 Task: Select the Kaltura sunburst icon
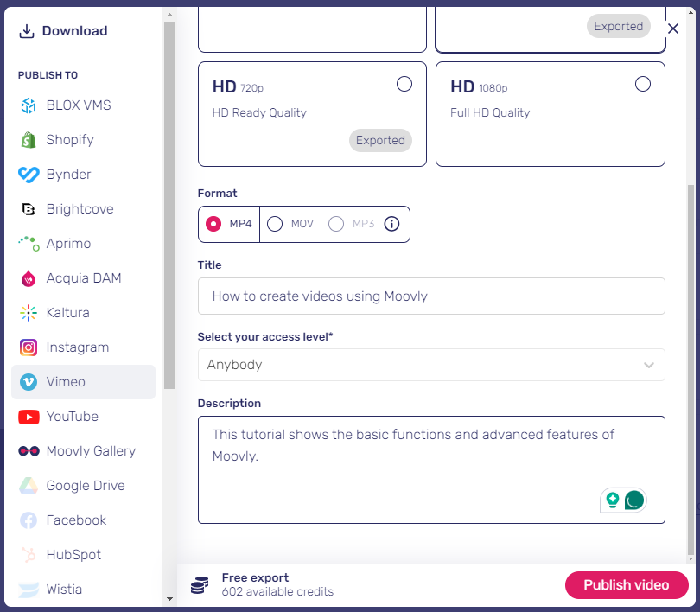pos(29,313)
